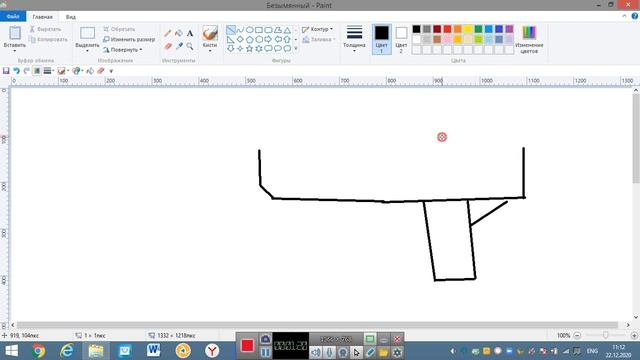
Task: Select the Pencil tool
Action: [168, 33]
